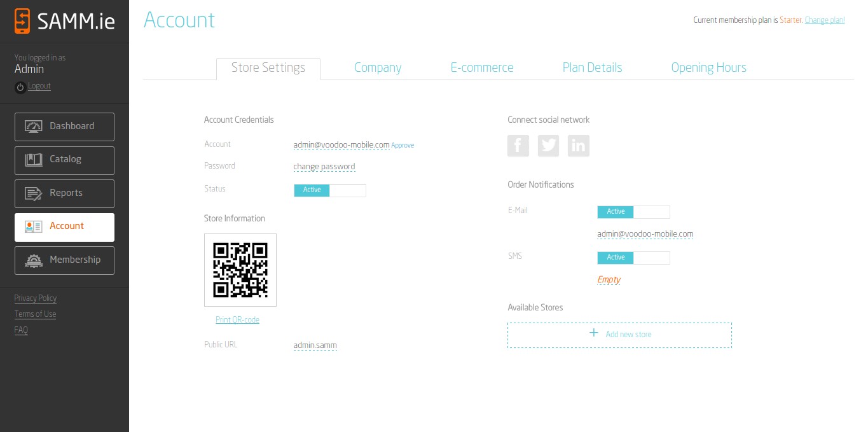Click the Print QR-code link
The height and width of the screenshot is (432, 868).
click(x=237, y=320)
